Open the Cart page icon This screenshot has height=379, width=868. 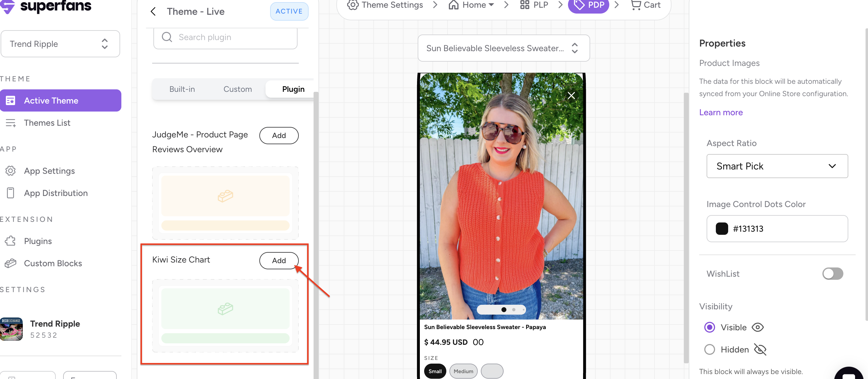click(x=635, y=5)
